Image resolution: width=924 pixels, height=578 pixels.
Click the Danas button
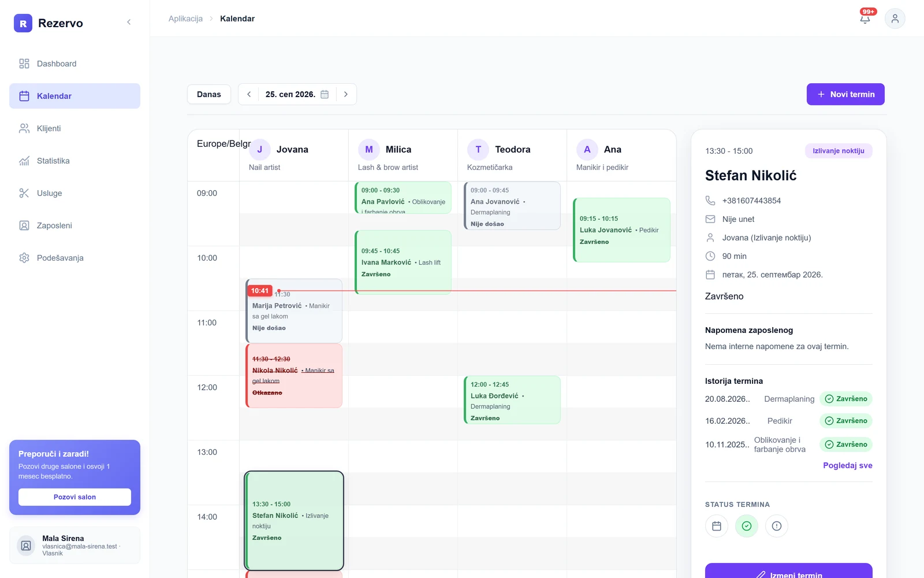coord(209,94)
